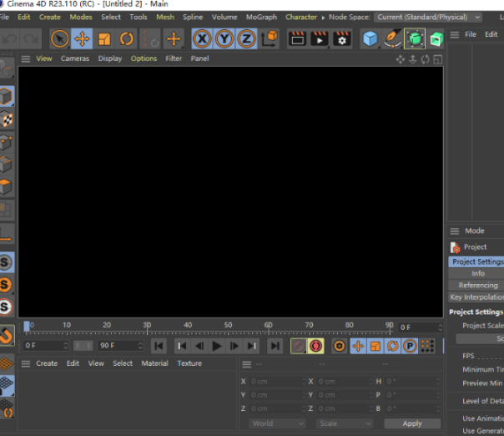
Task: Expand hidden main menu items arrow
Action: click(323, 18)
